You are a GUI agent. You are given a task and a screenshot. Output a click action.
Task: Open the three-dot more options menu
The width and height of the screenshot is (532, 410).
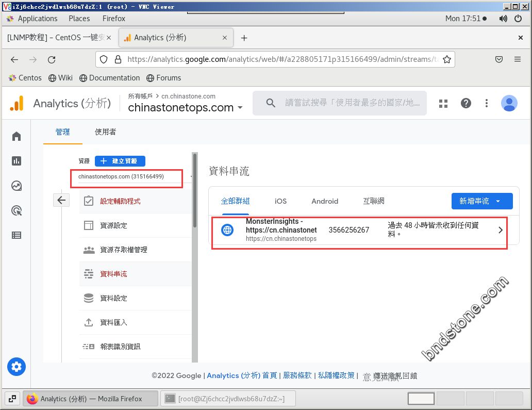[x=487, y=103]
